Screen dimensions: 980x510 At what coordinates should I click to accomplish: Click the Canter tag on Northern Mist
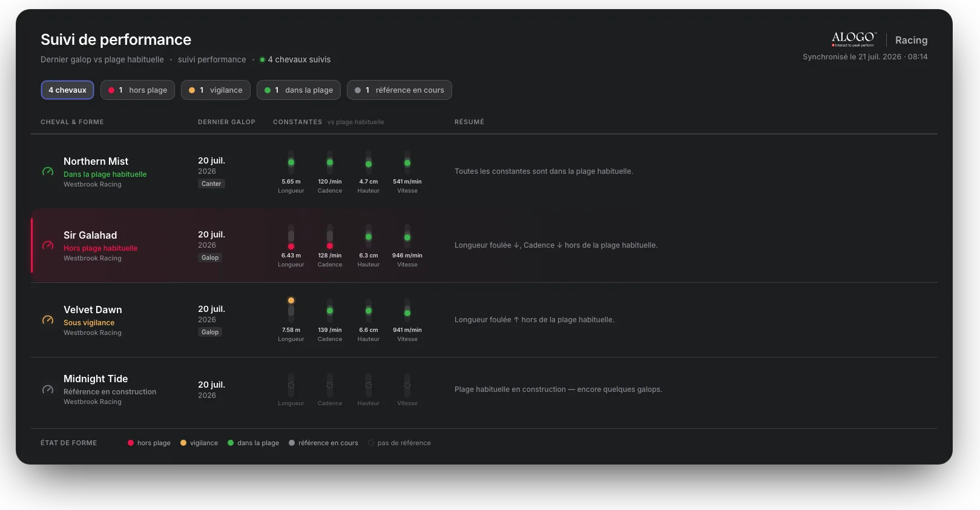point(211,184)
